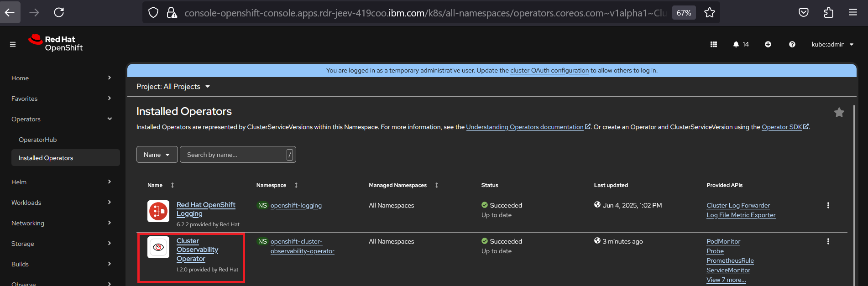Viewport: 868px width, 286px height.
Task: Open the help question mark icon
Action: (x=792, y=44)
